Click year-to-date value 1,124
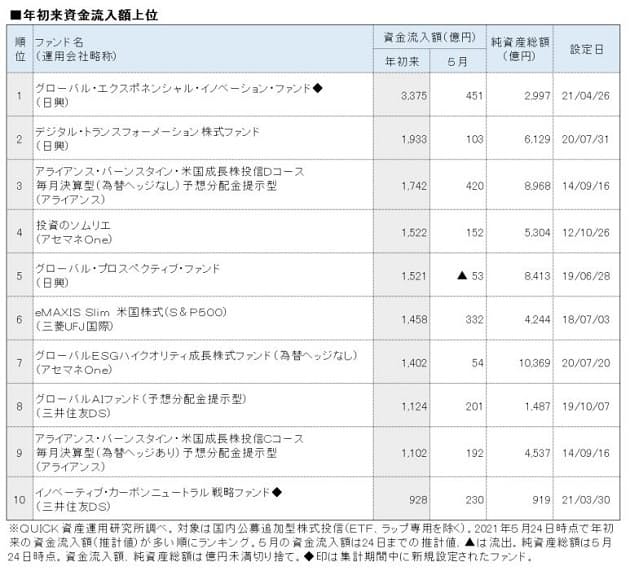 (x=413, y=406)
